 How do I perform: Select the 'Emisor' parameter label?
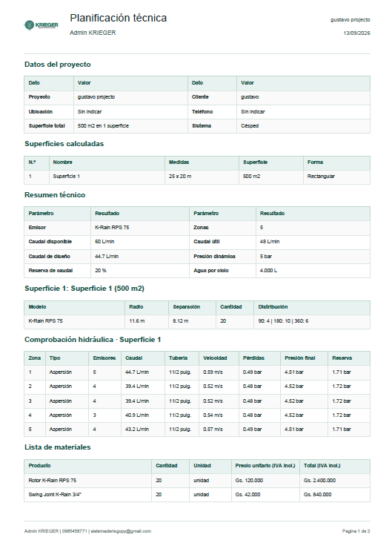pos(37,228)
